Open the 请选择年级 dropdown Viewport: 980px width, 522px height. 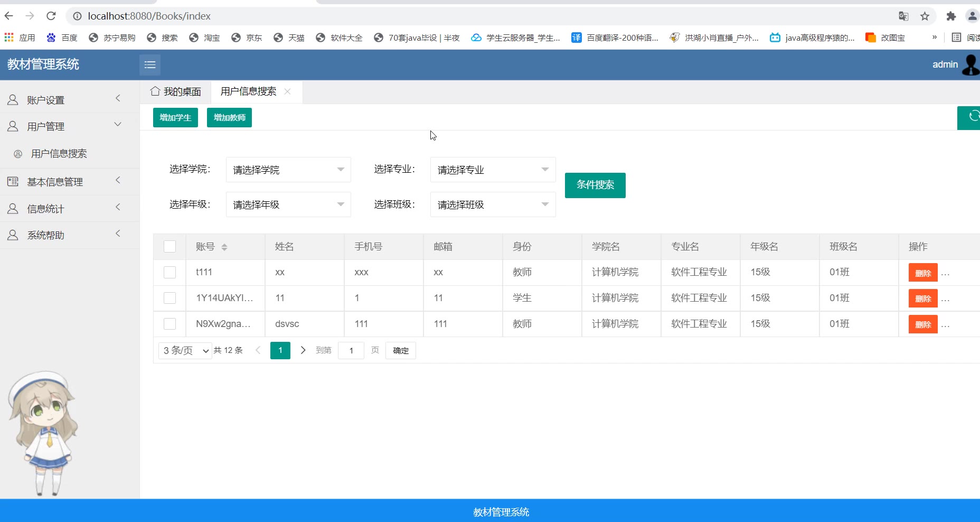(x=288, y=204)
